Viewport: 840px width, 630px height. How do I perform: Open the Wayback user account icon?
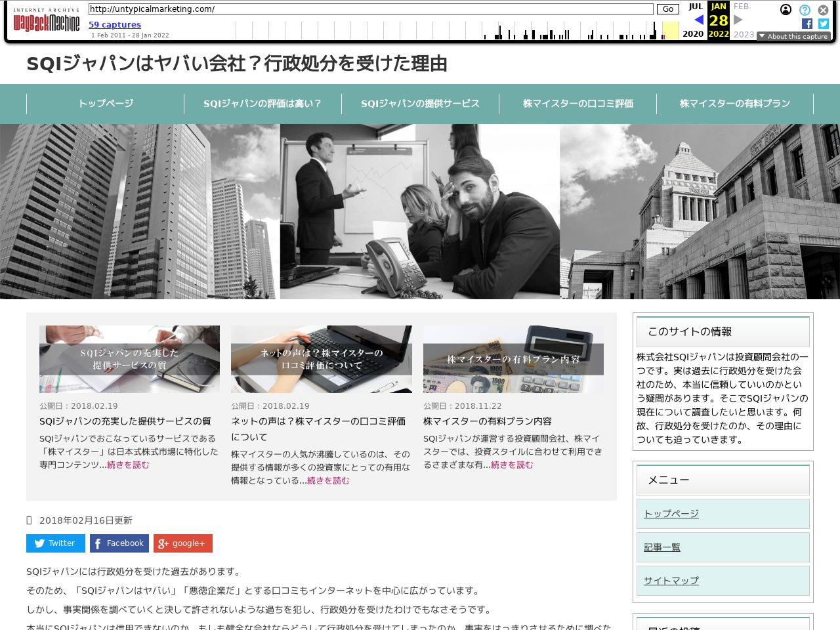point(786,10)
